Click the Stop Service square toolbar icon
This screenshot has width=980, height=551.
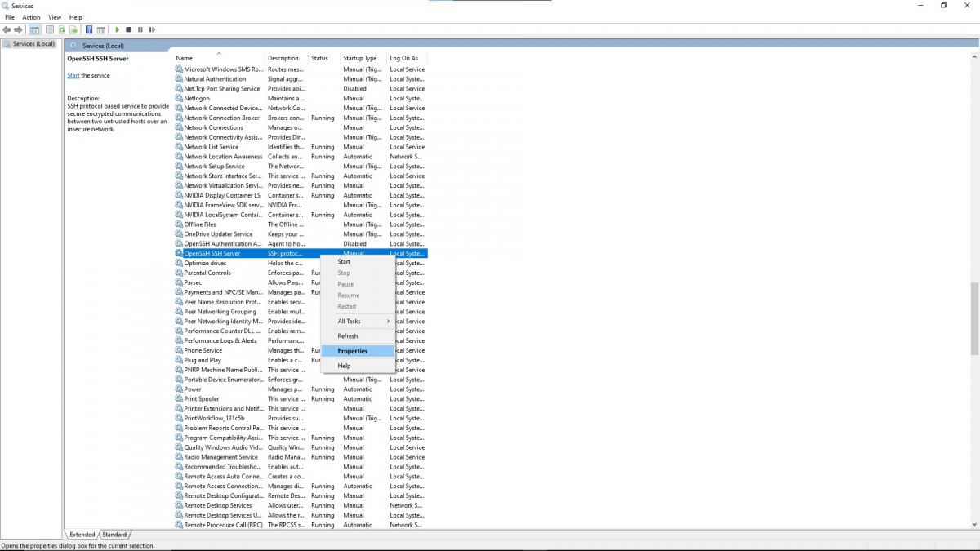128,30
